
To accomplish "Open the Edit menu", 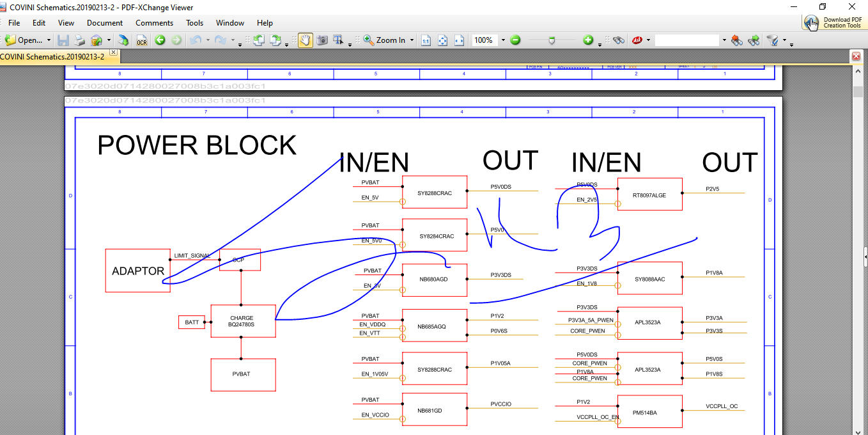I will click(x=39, y=23).
